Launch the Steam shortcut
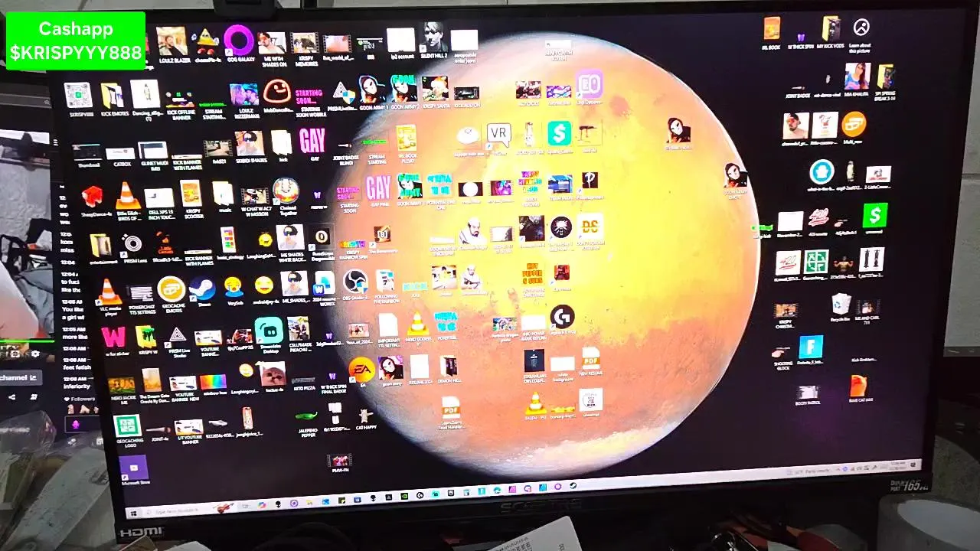Viewport: 980px width, 551px height. tap(202, 292)
